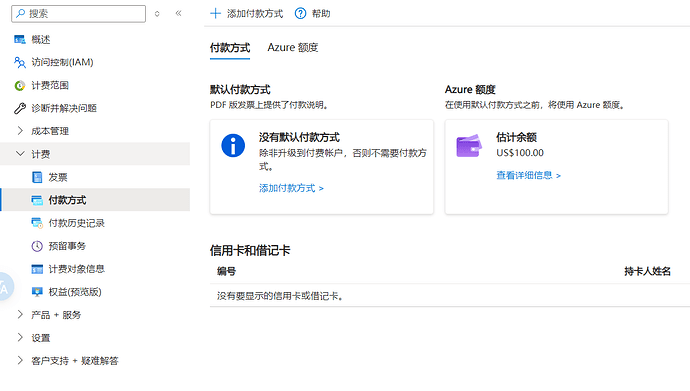Click the 权益(预览版) monitor icon
Image resolution: width=690 pixels, height=391 pixels.
pyautogui.click(x=37, y=292)
